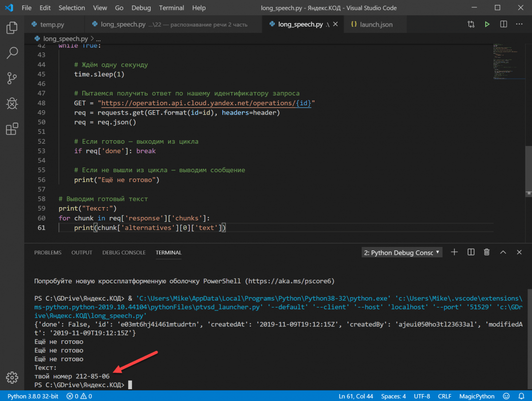Open the terminal selector dropdown
The width and height of the screenshot is (532, 401).
click(x=402, y=252)
